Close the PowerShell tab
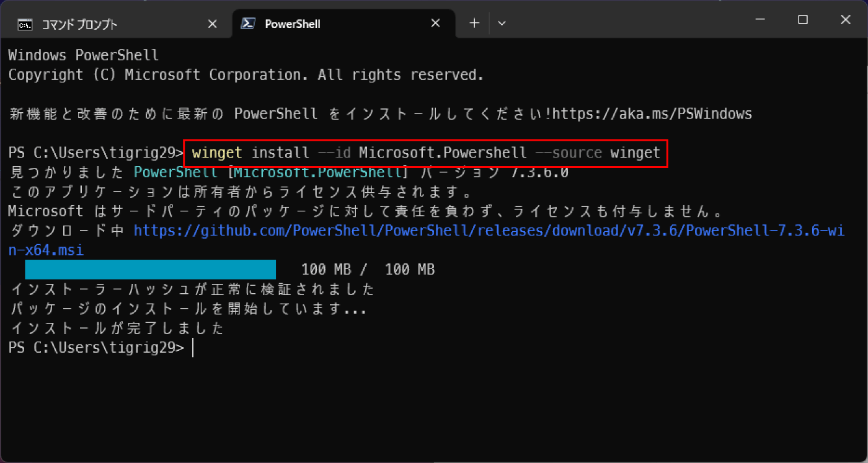This screenshot has width=868, height=463. pyautogui.click(x=435, y=24)
